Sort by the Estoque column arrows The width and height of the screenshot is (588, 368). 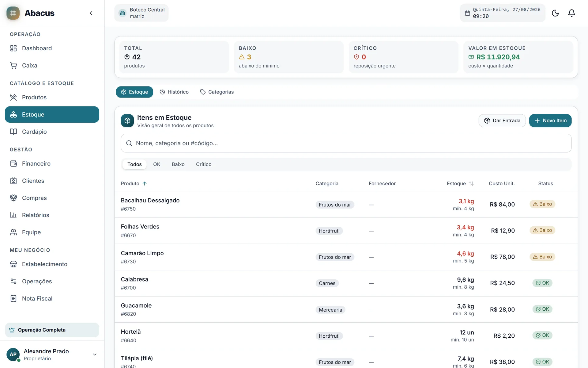click(471, 183)
